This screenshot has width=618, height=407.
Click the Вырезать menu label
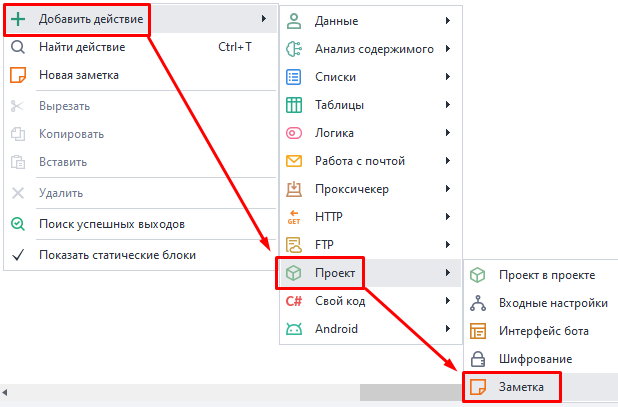65,106
